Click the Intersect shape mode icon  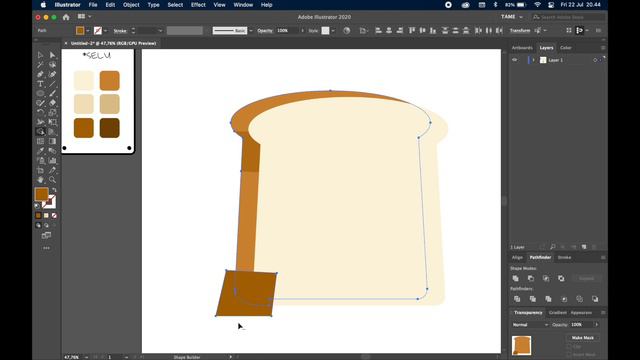click(546, 278)
